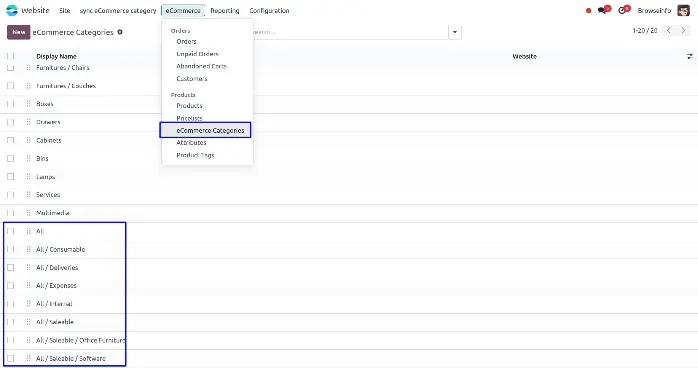Image resolution: width=698 pixels, height=368 pixels.
Task: Open the Reporting menu
Action: click(225, 10)
